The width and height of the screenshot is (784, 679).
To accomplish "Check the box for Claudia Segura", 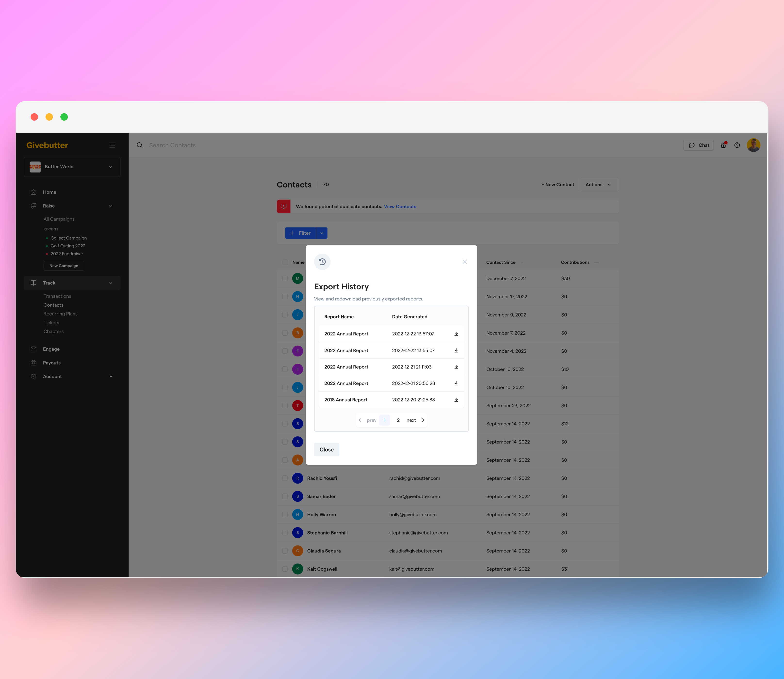I will (285, 551).
